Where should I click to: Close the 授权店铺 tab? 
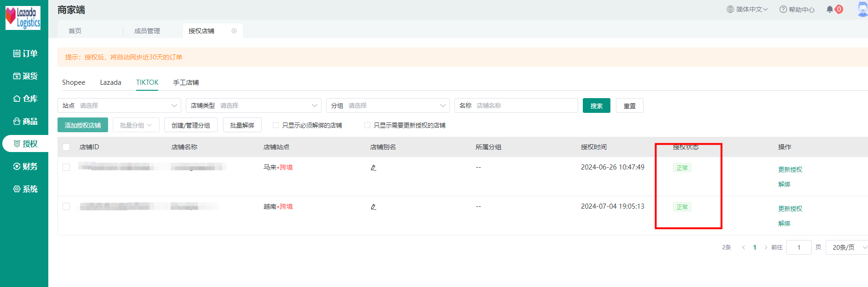234,31
